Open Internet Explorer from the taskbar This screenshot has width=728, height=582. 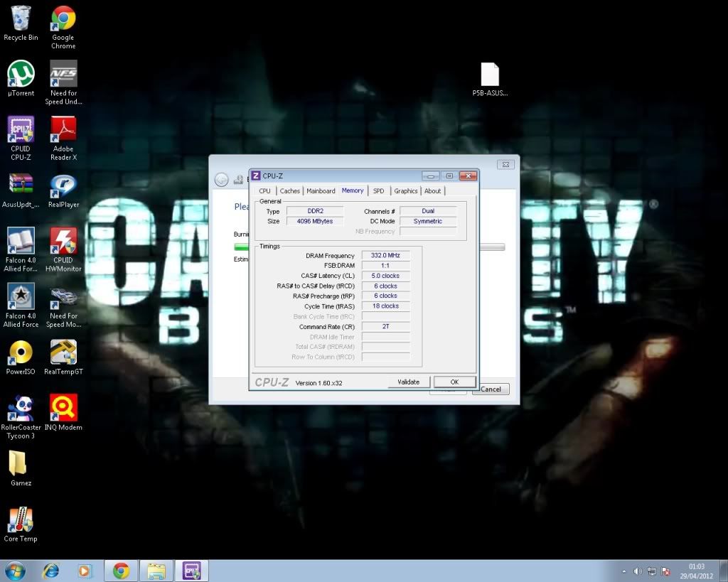point(51,571)
